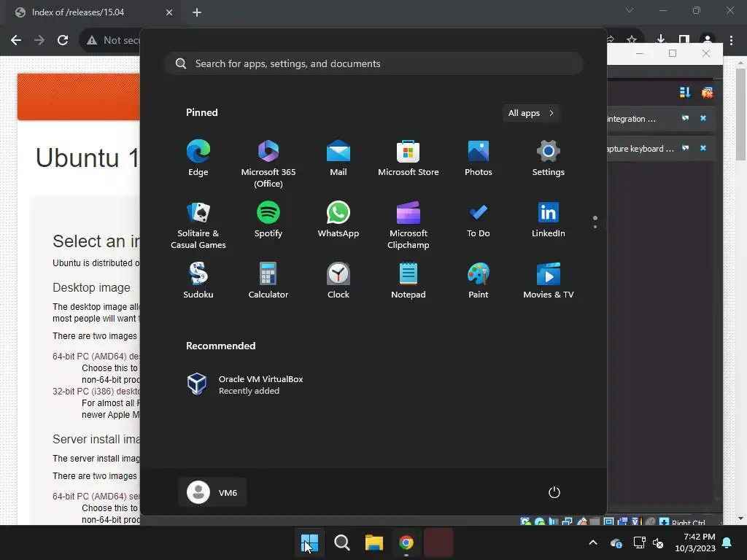
Task: Click the Not secure site warning icon
Action: (92, 41)
